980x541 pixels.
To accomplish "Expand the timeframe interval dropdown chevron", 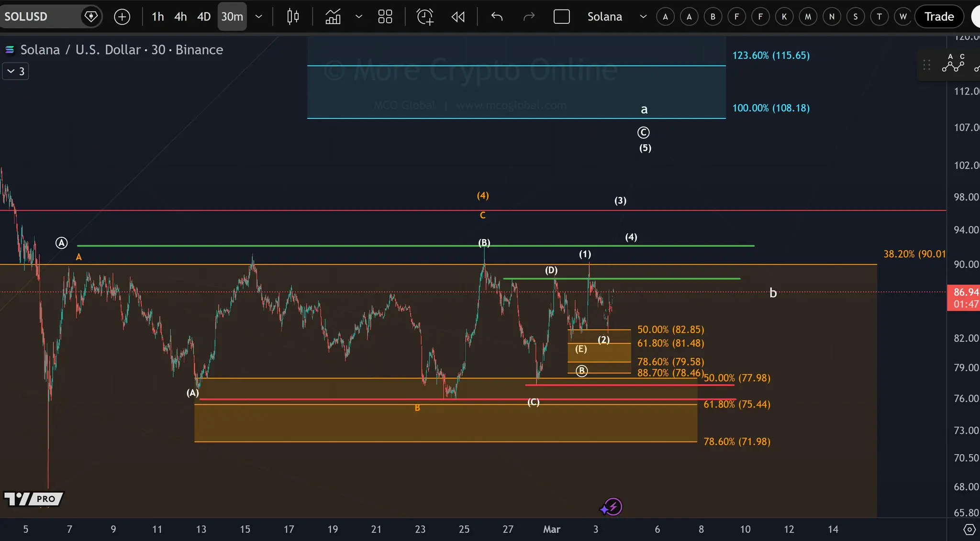I will tap(259, 17).
